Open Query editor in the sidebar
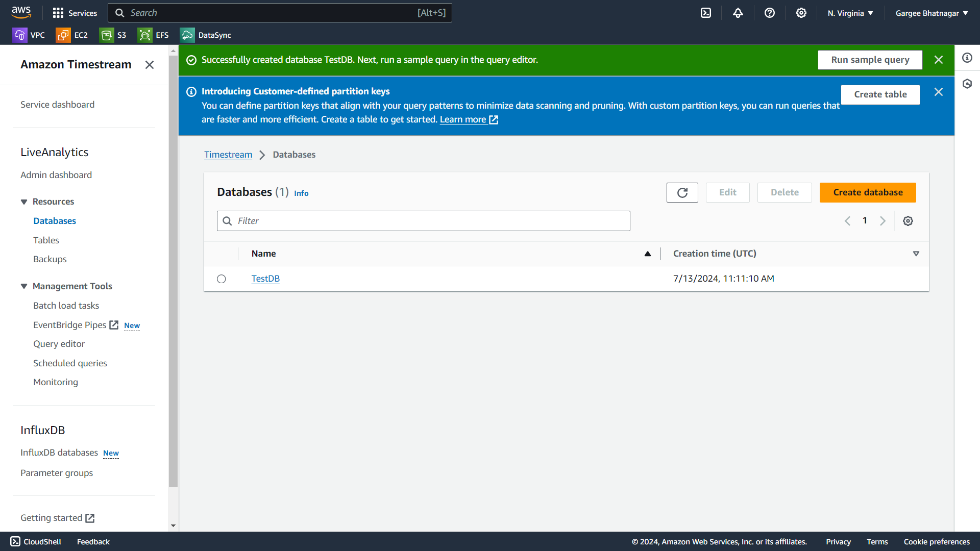This screenshot has height=551, width=980. pyautogui.click(x=59, y=344)
